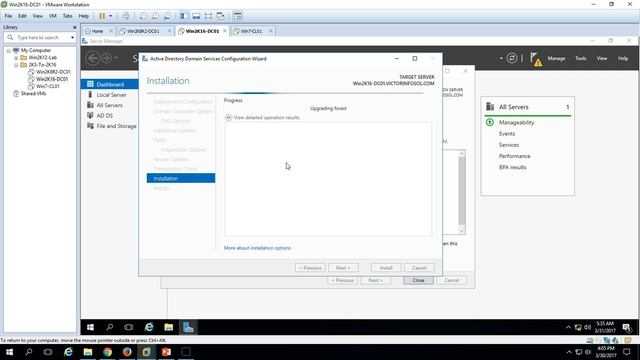Click Manageability in All Servers tile

[x=516, y=122]
